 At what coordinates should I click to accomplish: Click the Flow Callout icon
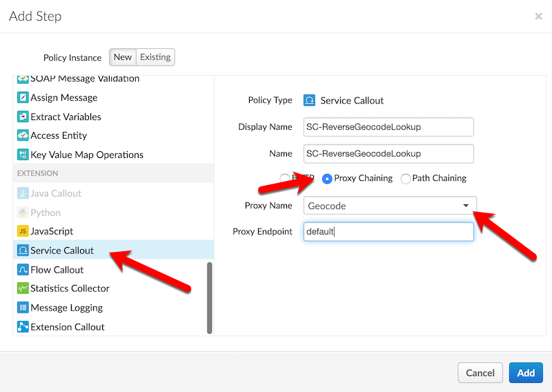click(23, 269)
